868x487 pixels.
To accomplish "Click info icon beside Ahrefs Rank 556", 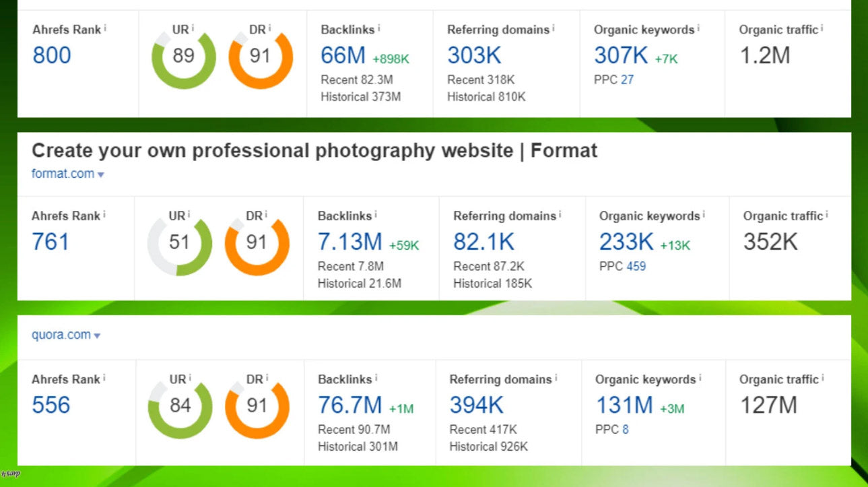I will [x=106, y=376].
